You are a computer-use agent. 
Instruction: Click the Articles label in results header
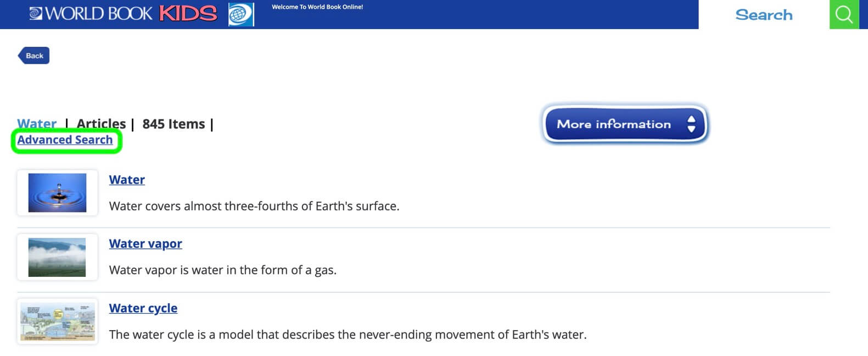click(x=101, y=124)
